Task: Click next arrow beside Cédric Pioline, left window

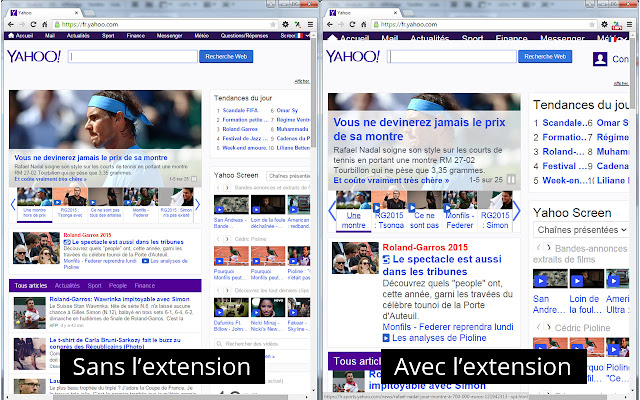Action: point(226,239)
